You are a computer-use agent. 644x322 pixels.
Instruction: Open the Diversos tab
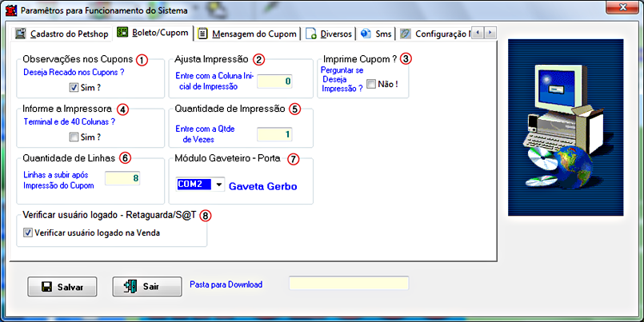[x=329, y=34]
